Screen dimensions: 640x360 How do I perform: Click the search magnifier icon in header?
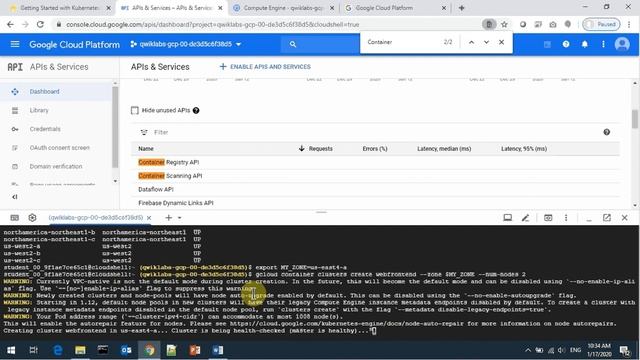pos(293,44)
